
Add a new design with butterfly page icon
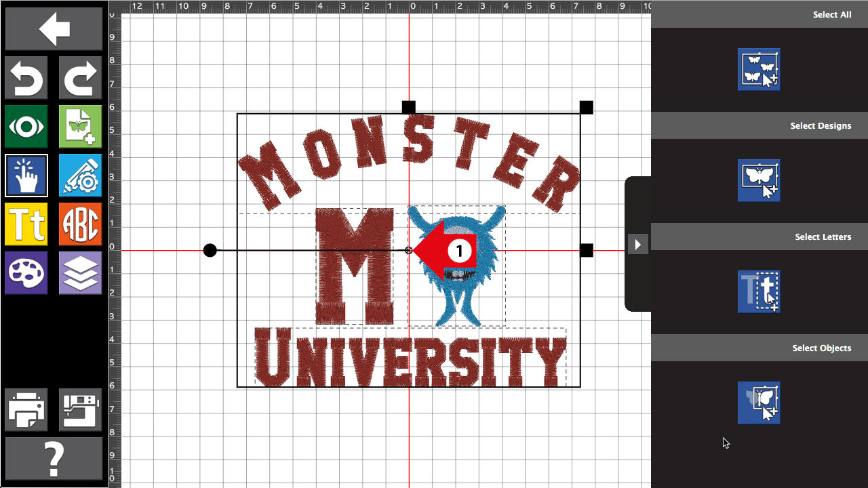coord(80,127)
